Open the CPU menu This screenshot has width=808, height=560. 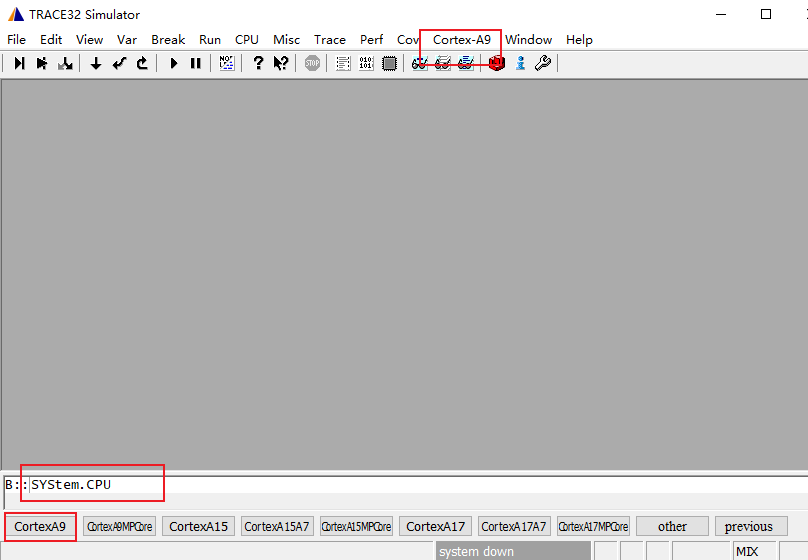tap(246, 40)
